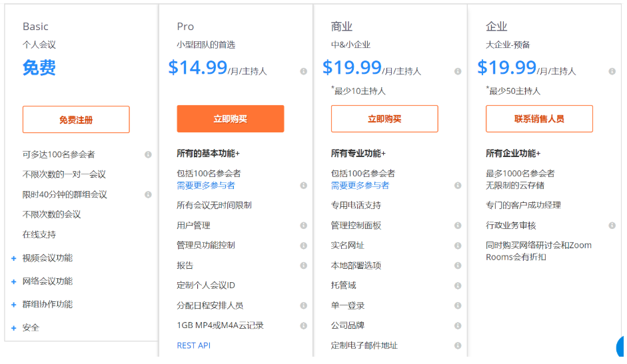The image size is (627, 364).
Task: Show info for 单一登录 feature
Action: point(458,305)
